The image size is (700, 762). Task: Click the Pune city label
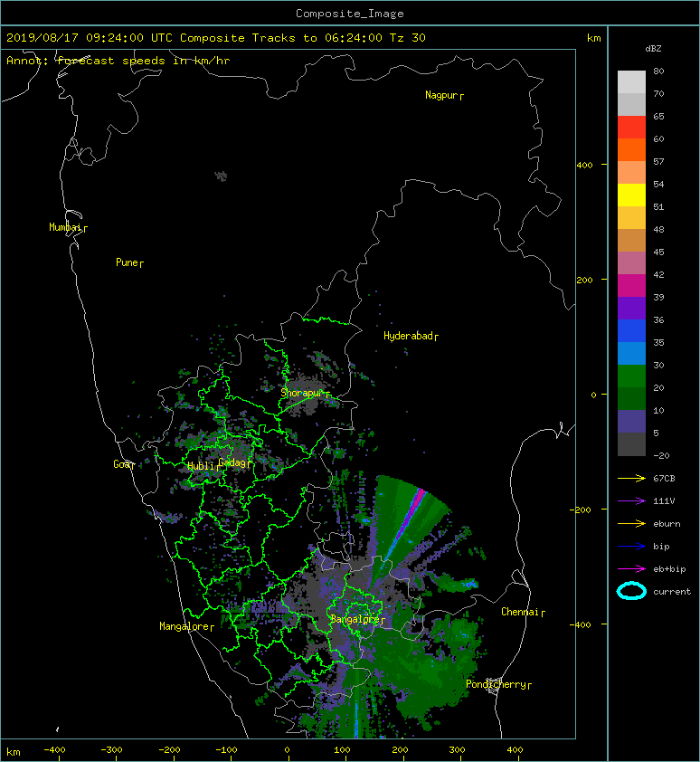point(127,262)
